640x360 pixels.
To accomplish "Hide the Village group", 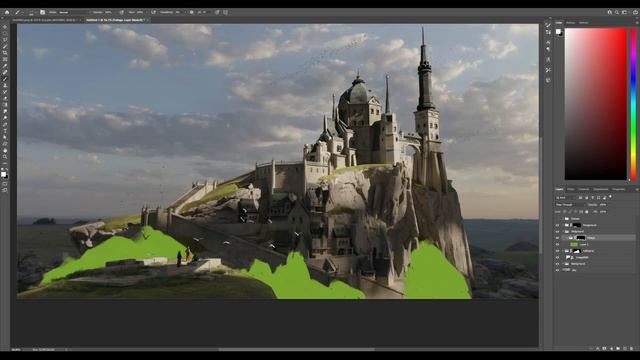I will 558,238.
